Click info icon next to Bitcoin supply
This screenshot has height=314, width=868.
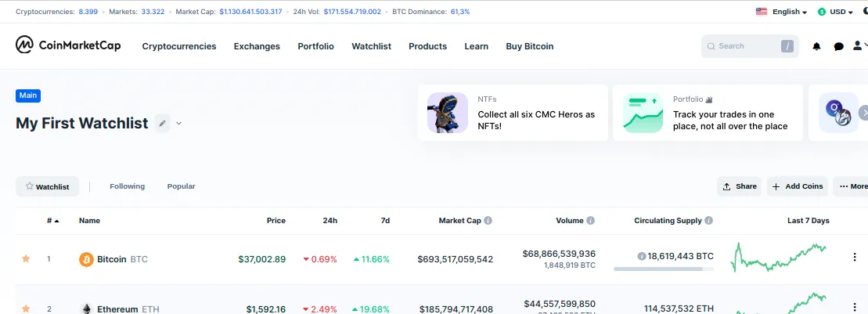[x=642, y=256]
